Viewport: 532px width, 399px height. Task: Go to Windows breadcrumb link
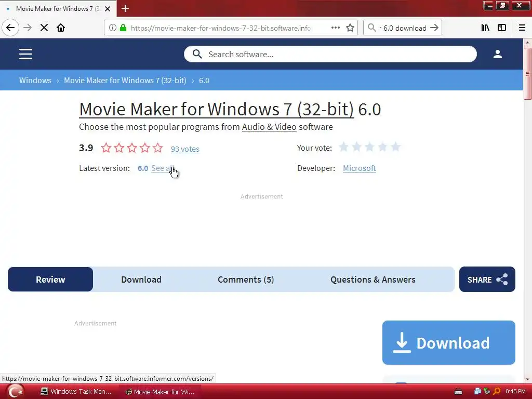pos(35,81)
